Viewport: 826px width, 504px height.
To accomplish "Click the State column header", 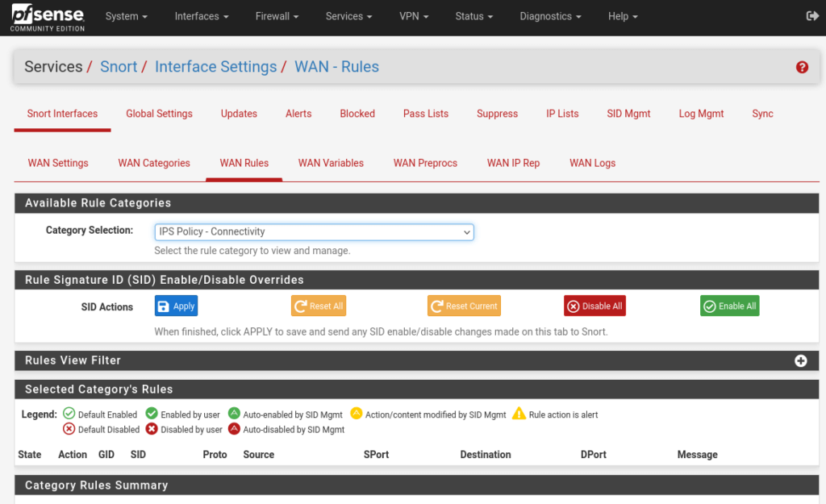I will point(30,455).
